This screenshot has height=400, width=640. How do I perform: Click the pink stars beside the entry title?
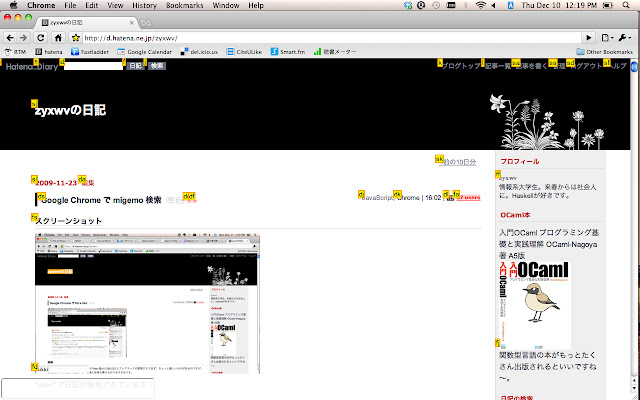tap(192, 201)
